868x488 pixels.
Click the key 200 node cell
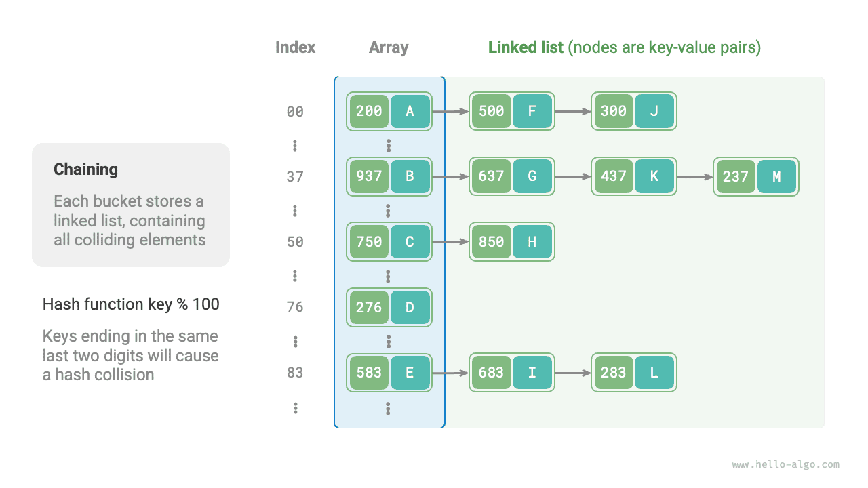(369, 111)
